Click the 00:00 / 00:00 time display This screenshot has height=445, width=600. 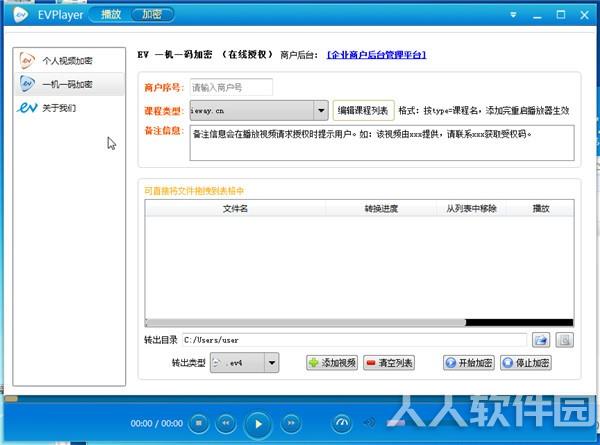tap(157, 424)
